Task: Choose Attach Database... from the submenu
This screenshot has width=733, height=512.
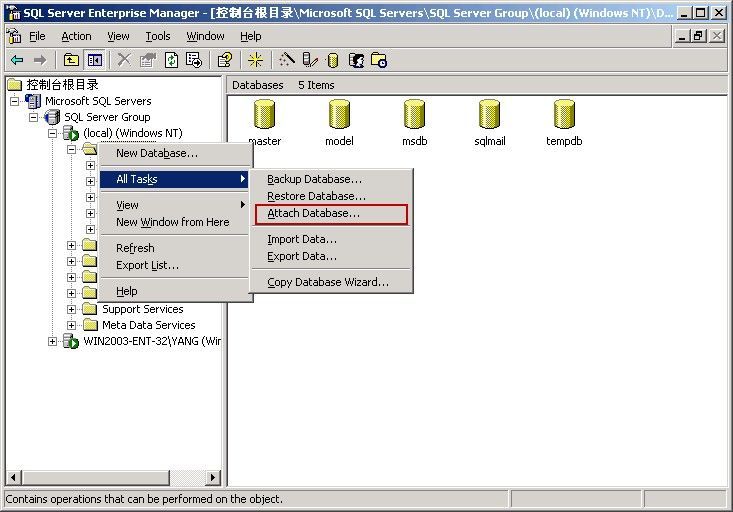Action: 313,214
